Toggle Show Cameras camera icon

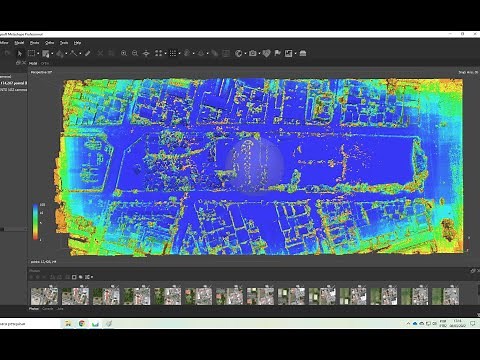(253, 53)
